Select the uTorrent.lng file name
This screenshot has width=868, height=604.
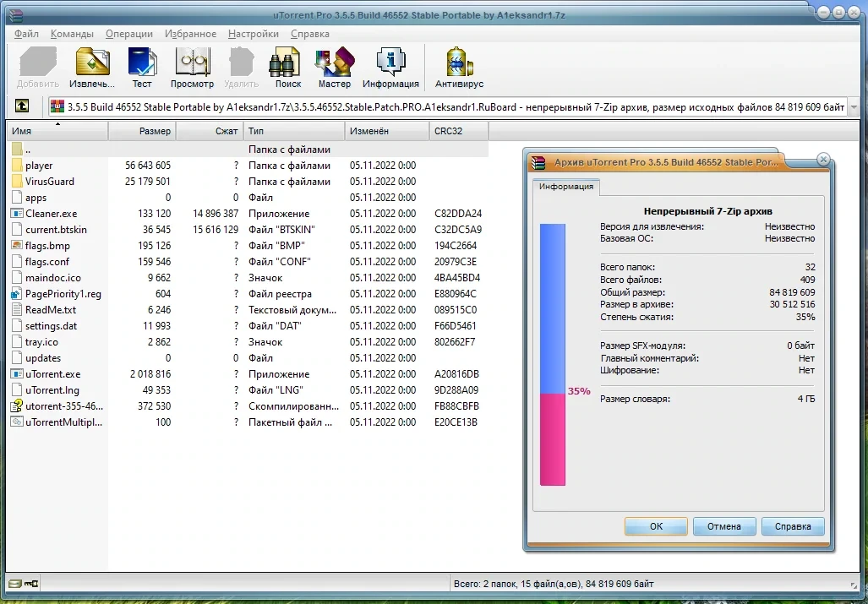pos(52,390)
